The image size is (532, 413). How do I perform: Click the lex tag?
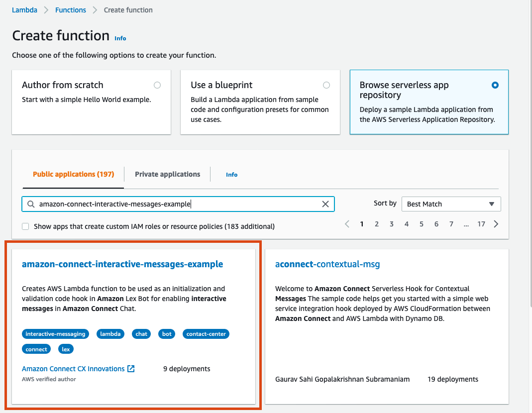[x=66, y=349]
